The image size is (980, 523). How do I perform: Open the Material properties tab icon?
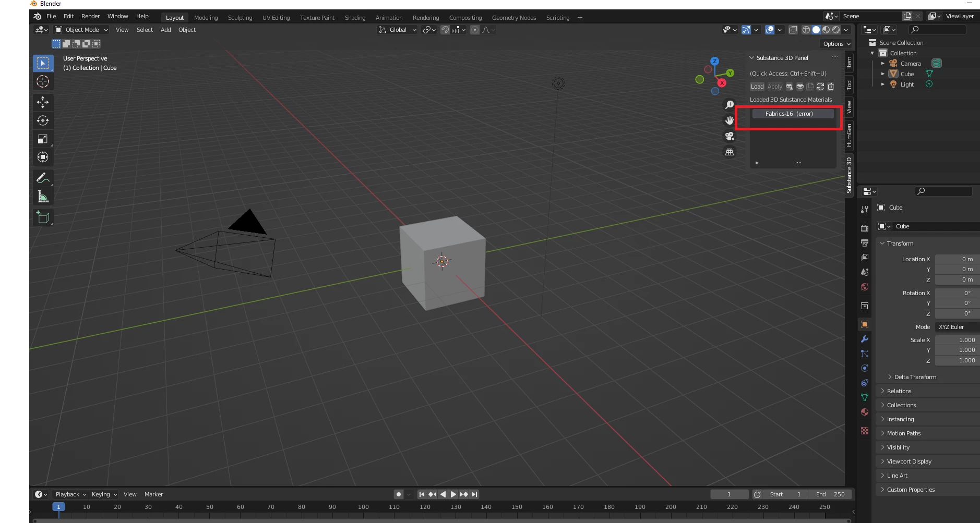[x=865, y=412]
